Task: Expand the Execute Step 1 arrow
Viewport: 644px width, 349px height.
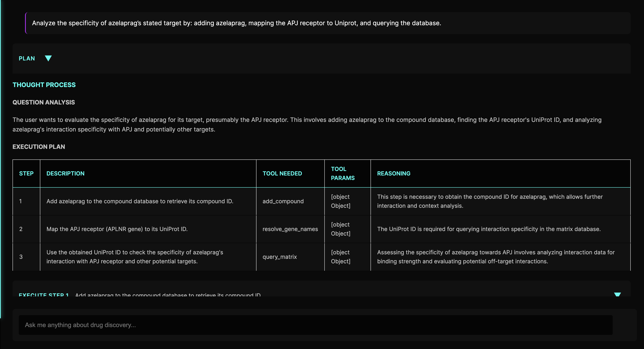Action: click(x=617, y=294)
